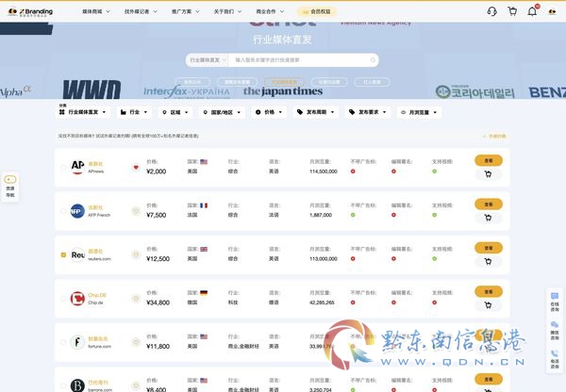The width and height of the screenshot is (566, 392).
Task: Open the 媒体商城 menu in navbar
Action: [x=95, y=11]
